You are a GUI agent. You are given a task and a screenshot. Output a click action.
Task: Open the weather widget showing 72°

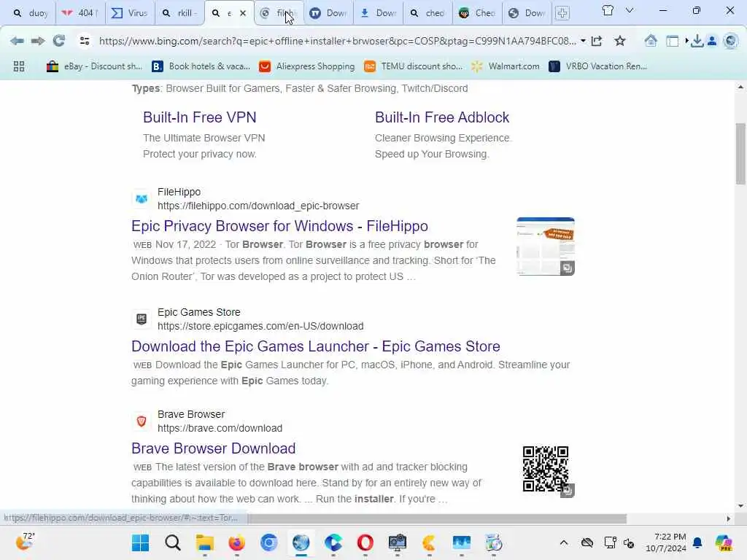[x=25, y=542]
